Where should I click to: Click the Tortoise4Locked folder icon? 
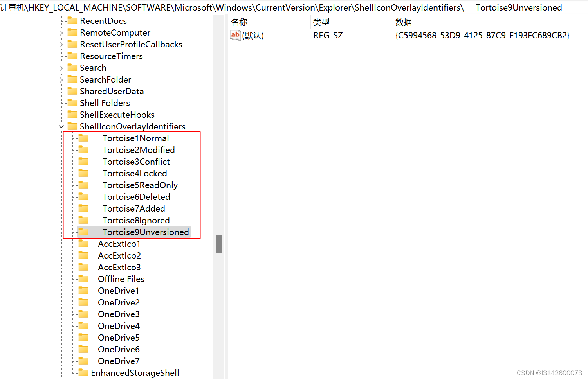click(x=83, y=173)
